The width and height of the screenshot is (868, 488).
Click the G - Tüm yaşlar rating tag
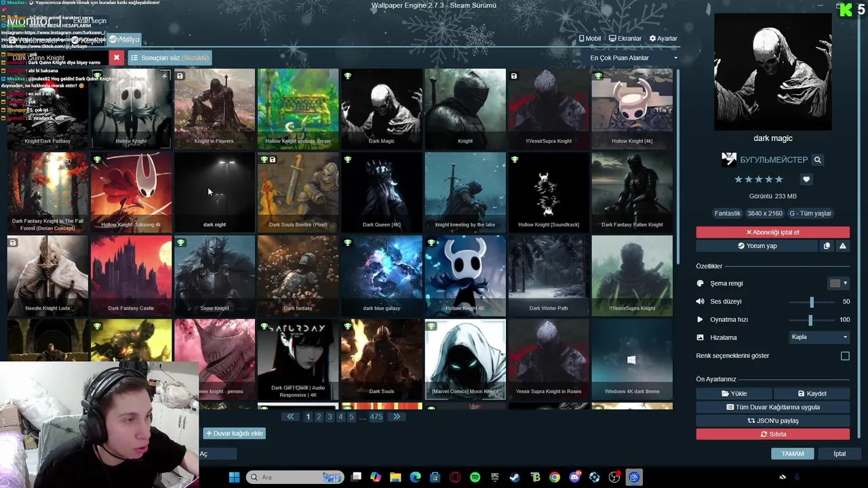[810, 213]
